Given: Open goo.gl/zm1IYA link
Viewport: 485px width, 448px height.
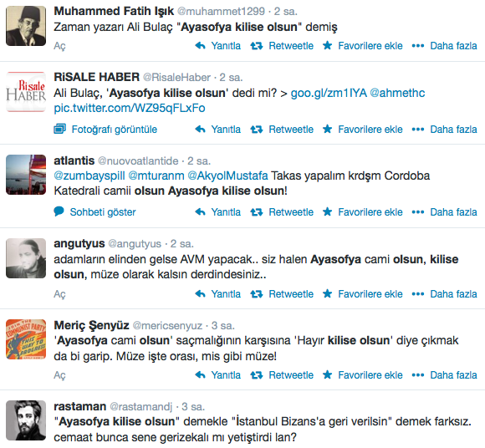Looking at the screenshot, I should click(x=329, y=93).
